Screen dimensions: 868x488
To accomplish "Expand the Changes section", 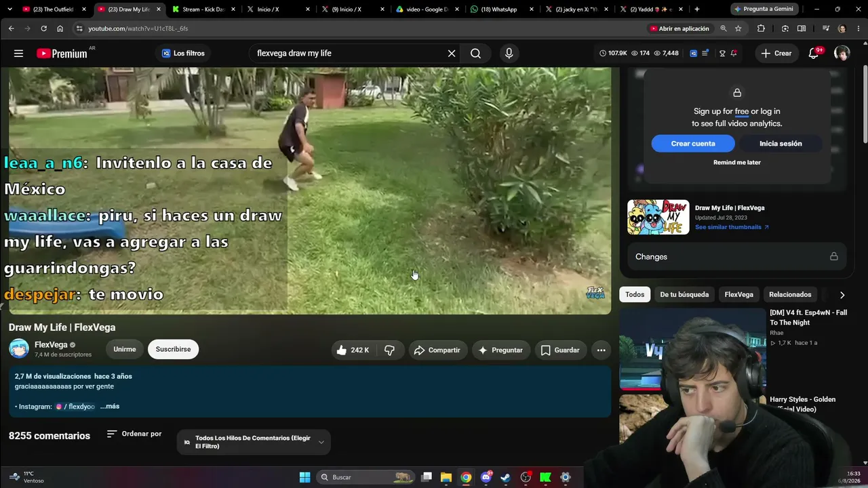I will tap(737, 257).
